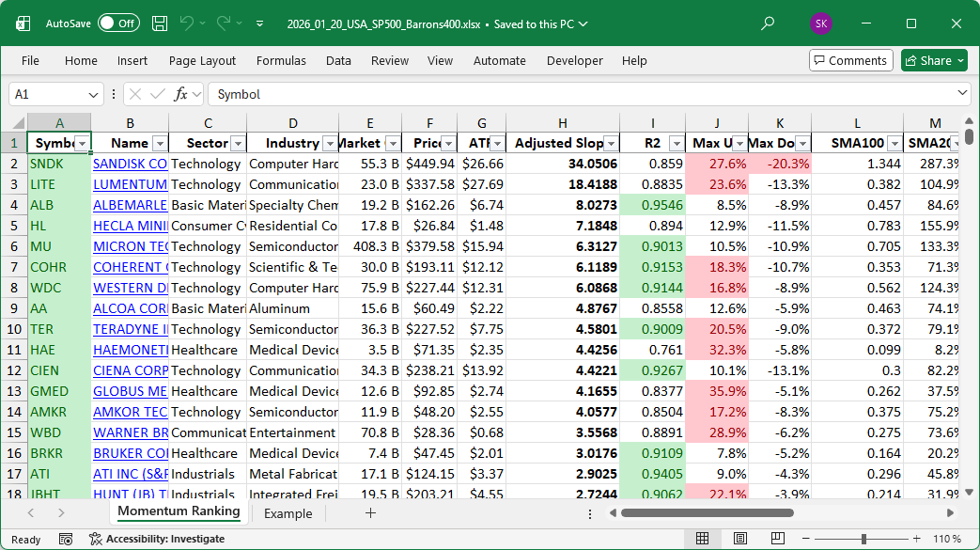
Task: Switch to the Example sheet tab
Action: (288, 513)
